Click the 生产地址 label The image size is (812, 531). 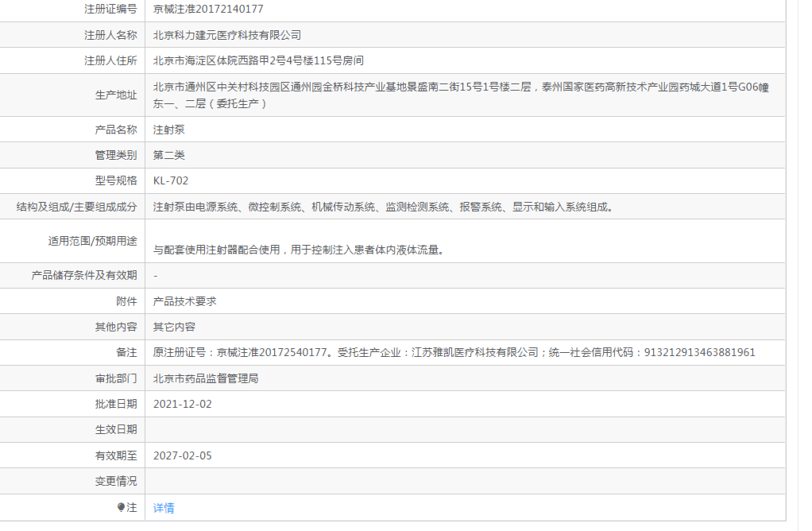[x=116, y=95]
